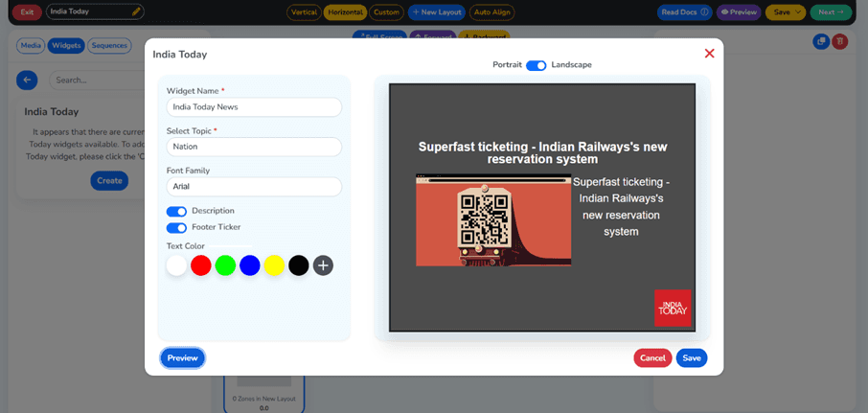868x413 pixels.
Task: Choose the white text color swatch
Action: pos(176,265)
